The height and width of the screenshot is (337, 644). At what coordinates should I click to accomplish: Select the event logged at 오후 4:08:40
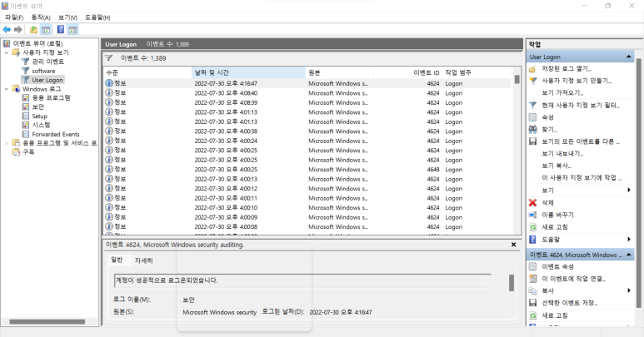(307, 93)
